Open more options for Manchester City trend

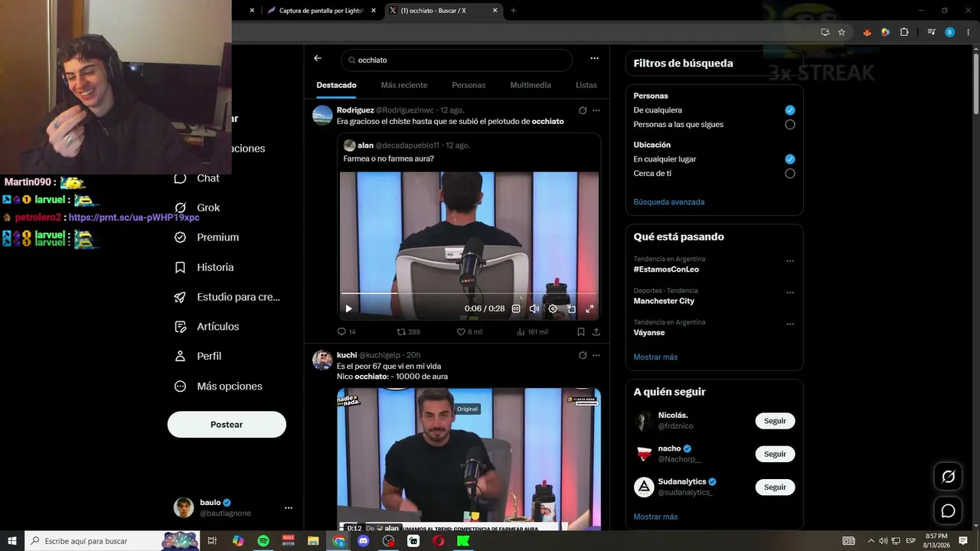pos(790,292)
